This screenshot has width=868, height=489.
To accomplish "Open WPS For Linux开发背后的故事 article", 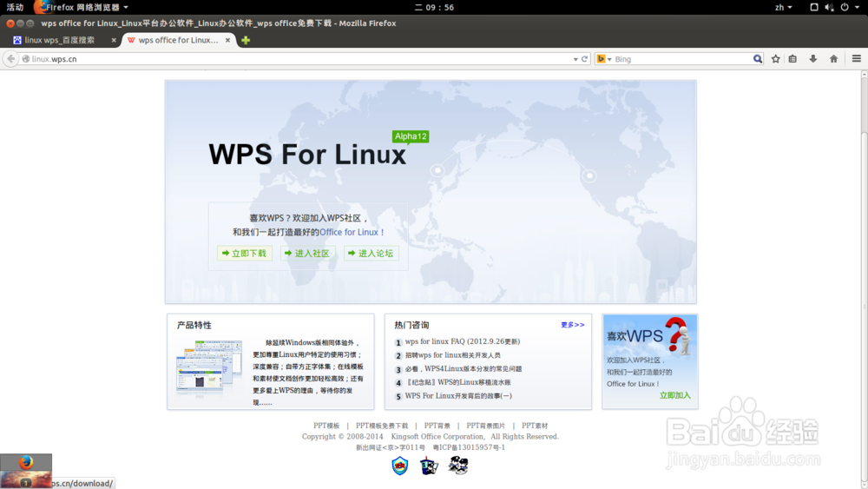I will (x=458, y=396).
